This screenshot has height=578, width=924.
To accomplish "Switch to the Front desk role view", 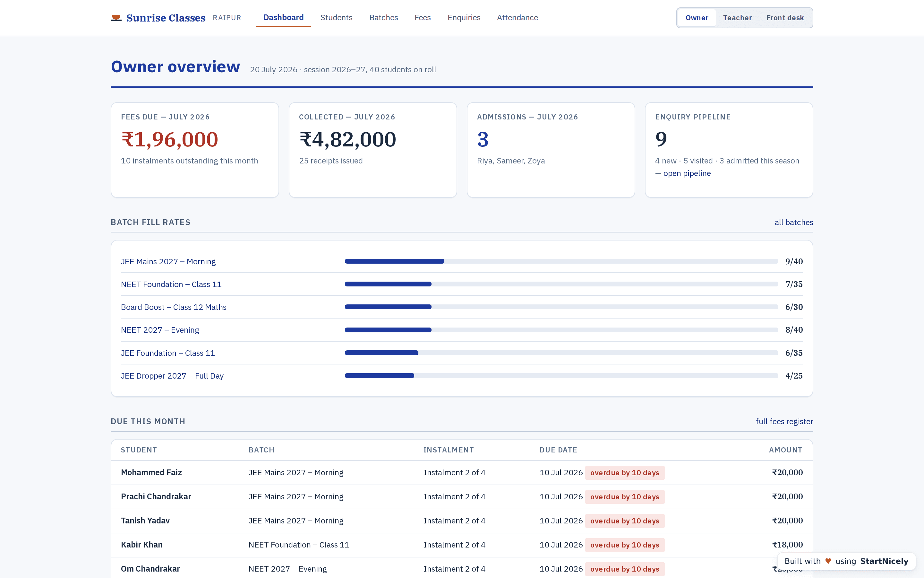I will click(785, 18).
